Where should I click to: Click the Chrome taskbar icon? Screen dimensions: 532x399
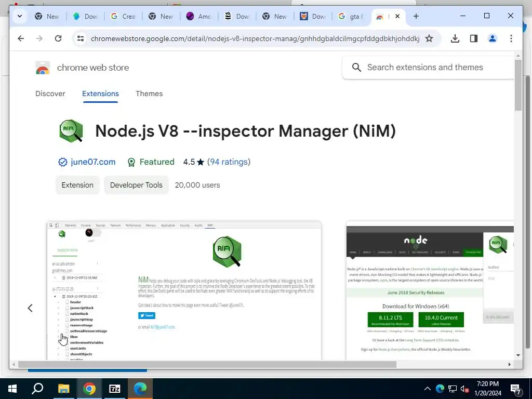pos(89,389)
